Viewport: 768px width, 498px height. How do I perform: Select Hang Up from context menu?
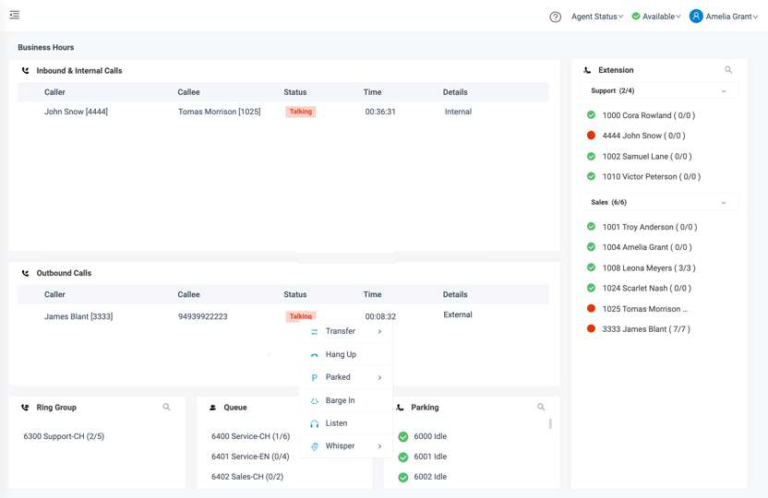340,354
